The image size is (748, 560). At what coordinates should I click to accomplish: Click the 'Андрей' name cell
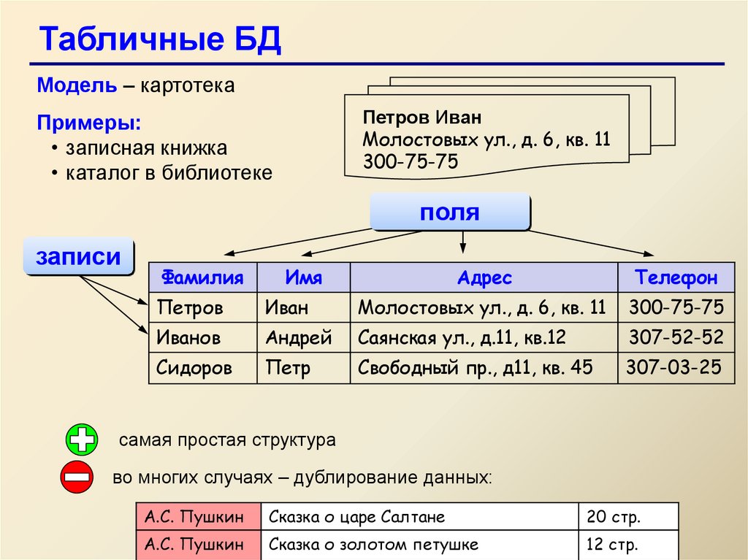coord(303,337)
